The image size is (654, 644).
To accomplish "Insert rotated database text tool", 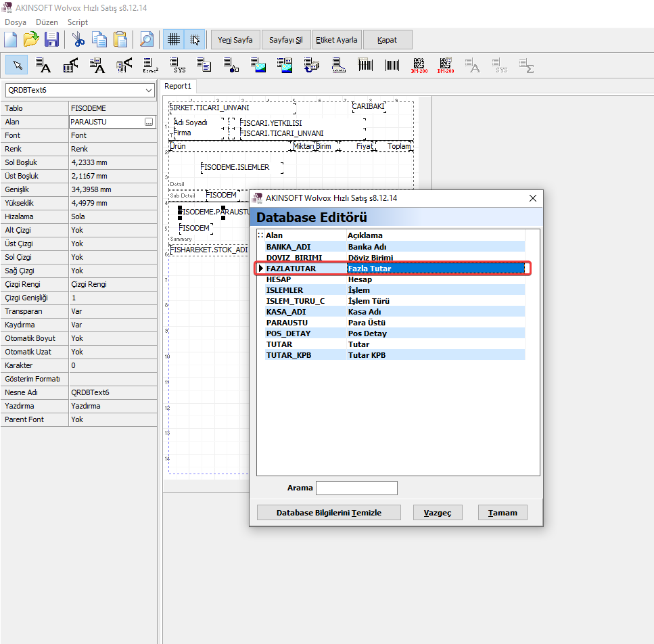I will pyautogui.click(x=124, y=65).
